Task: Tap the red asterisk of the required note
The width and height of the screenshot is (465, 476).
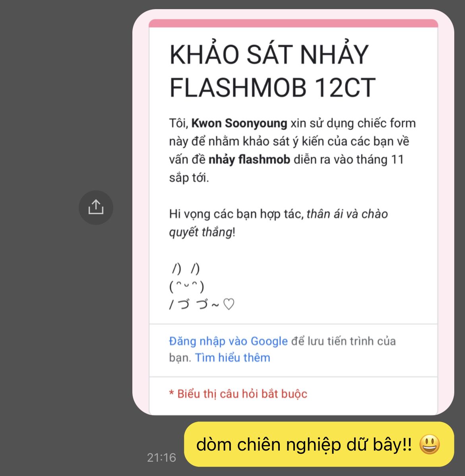Action: point(171,393)
